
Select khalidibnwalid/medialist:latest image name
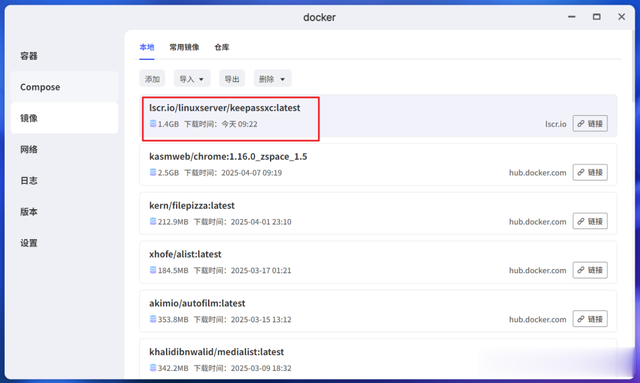[x=216, y=352]
